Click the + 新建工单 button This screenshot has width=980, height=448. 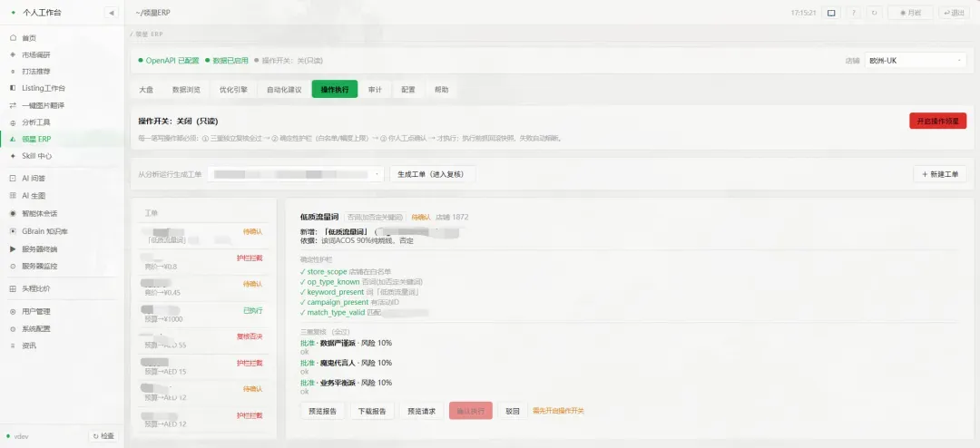(x=940, y=174)
